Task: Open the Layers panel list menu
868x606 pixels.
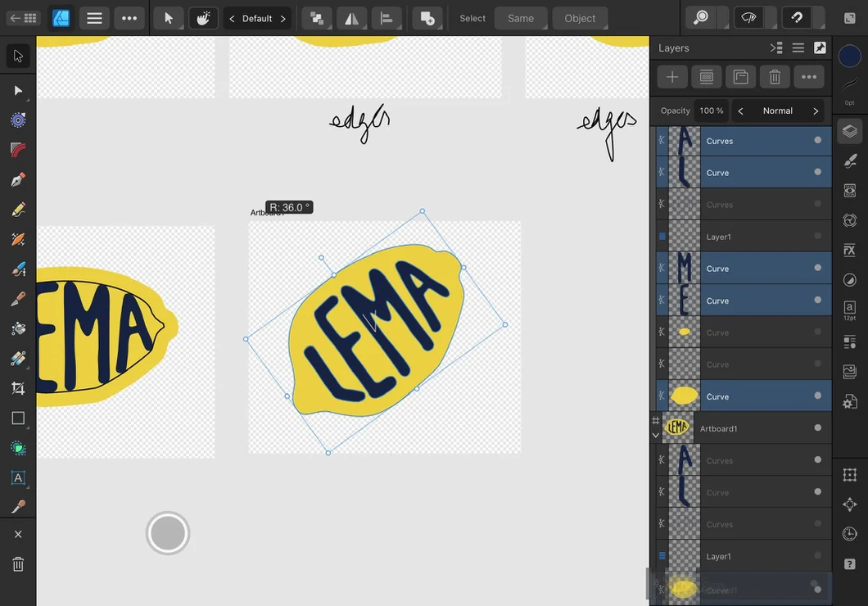Action: coord(798,48)
